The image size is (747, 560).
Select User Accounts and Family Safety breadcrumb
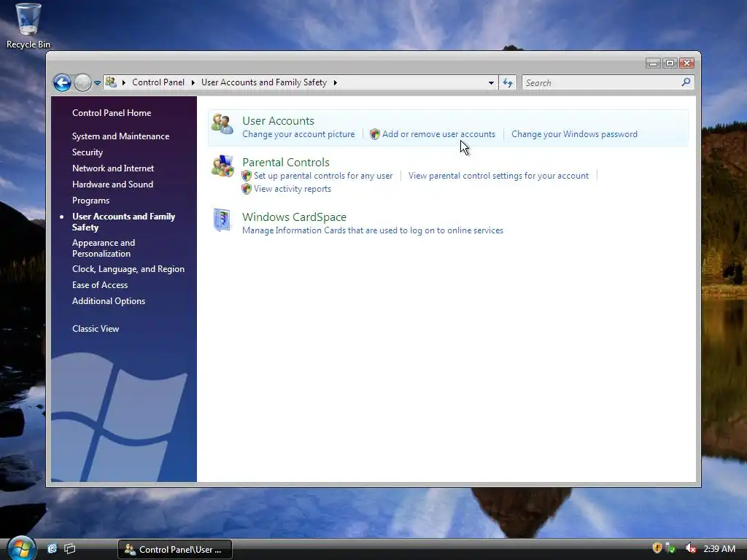pyautogui.click(x=264, y=82)
